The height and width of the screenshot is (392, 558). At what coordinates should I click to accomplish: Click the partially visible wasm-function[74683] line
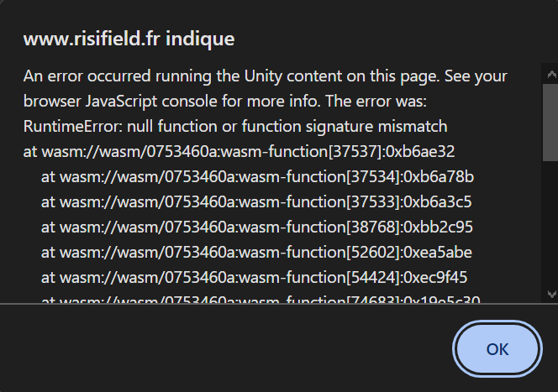click(x=261, y=300)
